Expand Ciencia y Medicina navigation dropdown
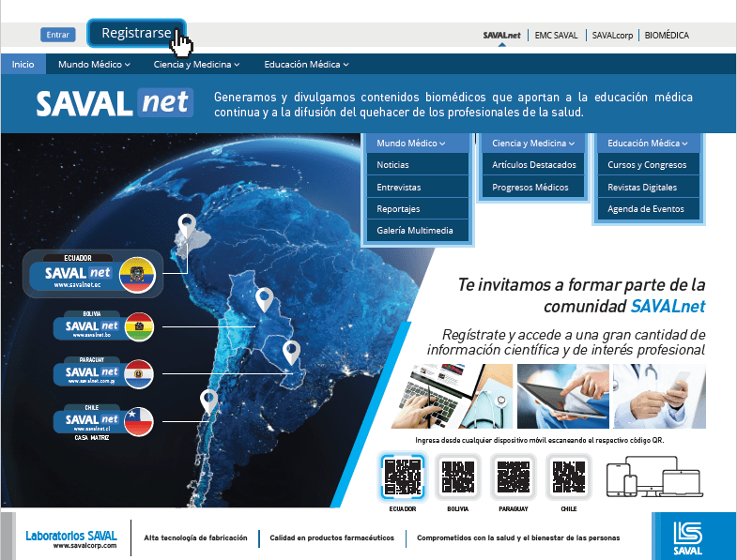Viewport: 737px width, 560px height. click(197, 65)
